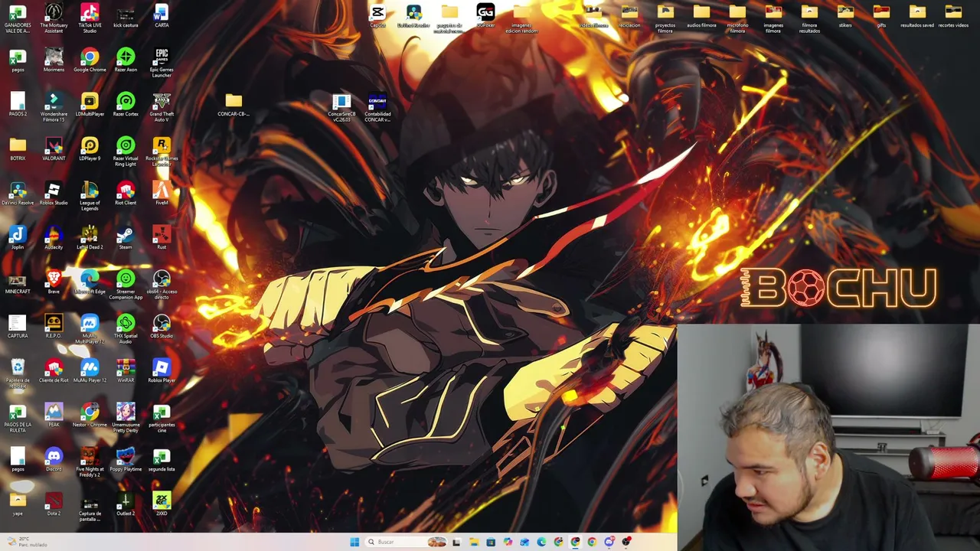Viewport: 980px width, 551px height.
Task: Launch Audacity
Action: point(54,238)
